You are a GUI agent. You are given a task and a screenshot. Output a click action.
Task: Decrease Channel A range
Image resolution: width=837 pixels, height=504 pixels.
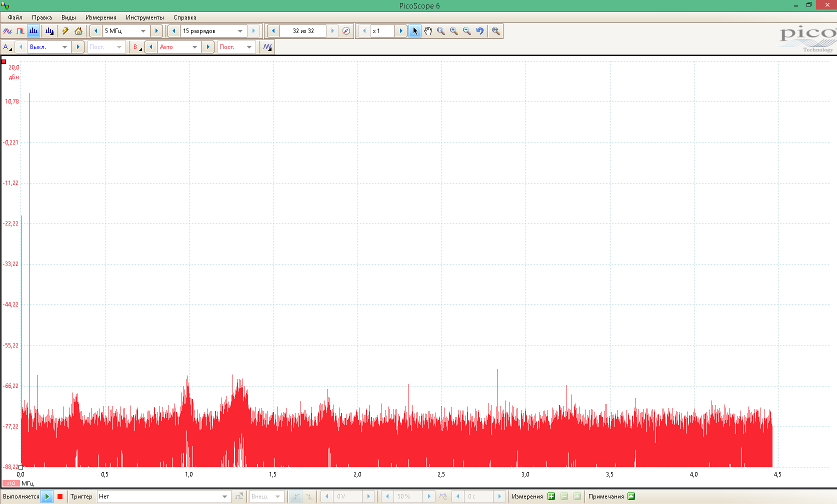coord(20,47)
